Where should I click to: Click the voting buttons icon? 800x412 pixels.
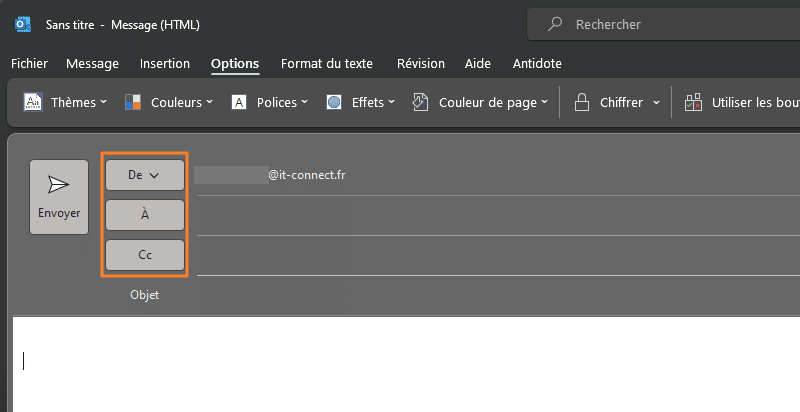coord(693,102)
